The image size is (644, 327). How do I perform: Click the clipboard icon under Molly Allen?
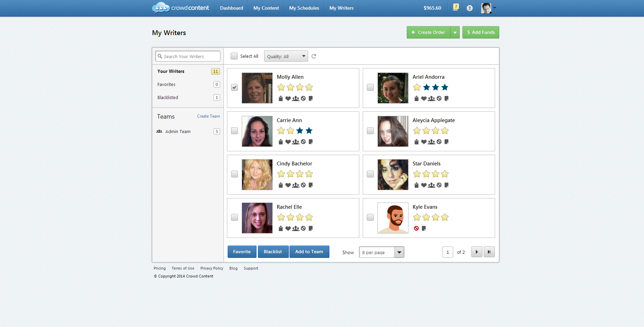pyautogui.click(x=281, y=99)
